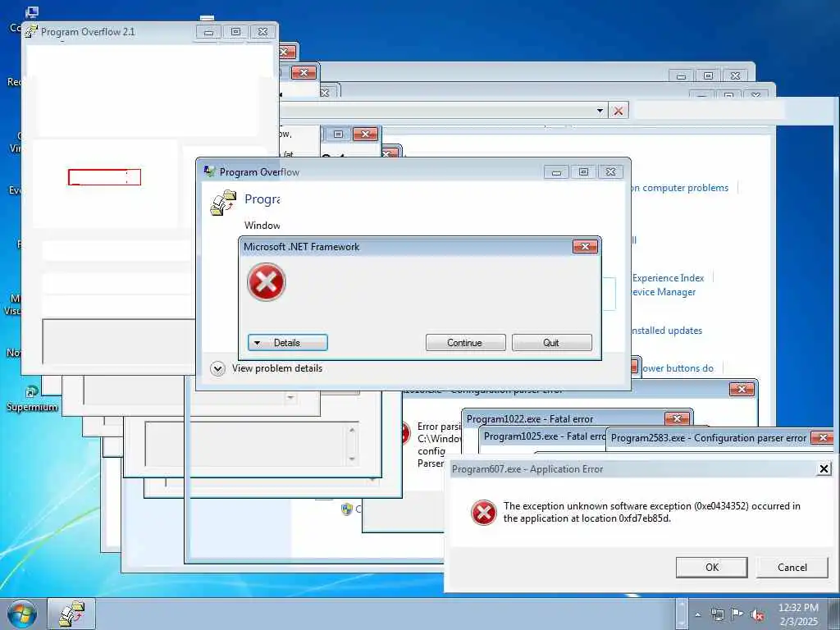This screenshot has width=840, height=630.
Task: Close the Program Overflow 2.1 window
Action: click(x=263, y=32)
